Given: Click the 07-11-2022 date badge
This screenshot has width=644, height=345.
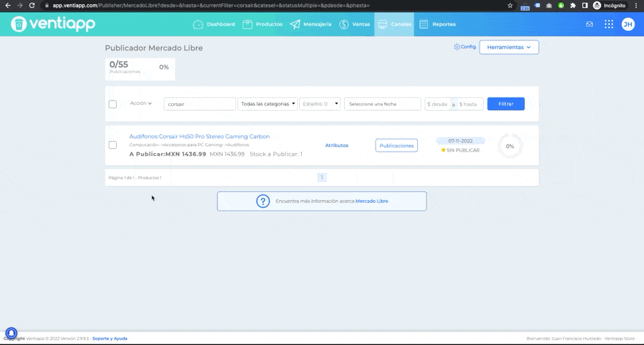Looking at the screenshot, I should coord(460,141).
